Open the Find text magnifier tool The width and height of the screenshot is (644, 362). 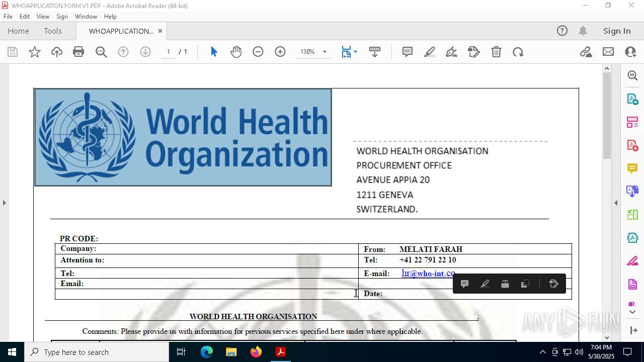(101, 52)
